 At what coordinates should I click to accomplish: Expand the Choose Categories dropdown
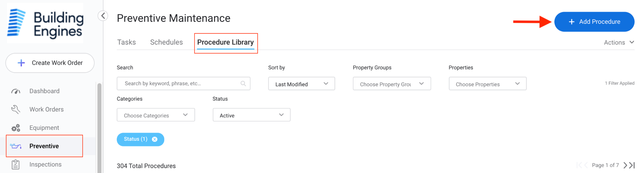point(156,115)
